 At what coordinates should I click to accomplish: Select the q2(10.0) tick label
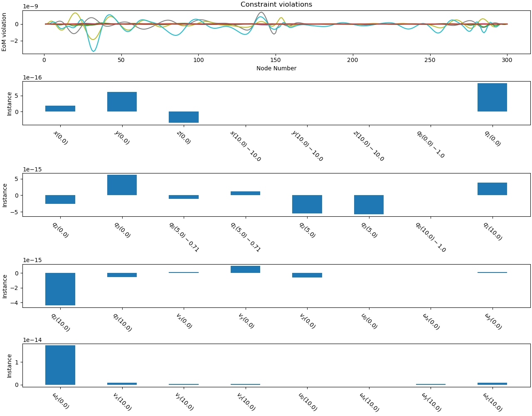61,322
